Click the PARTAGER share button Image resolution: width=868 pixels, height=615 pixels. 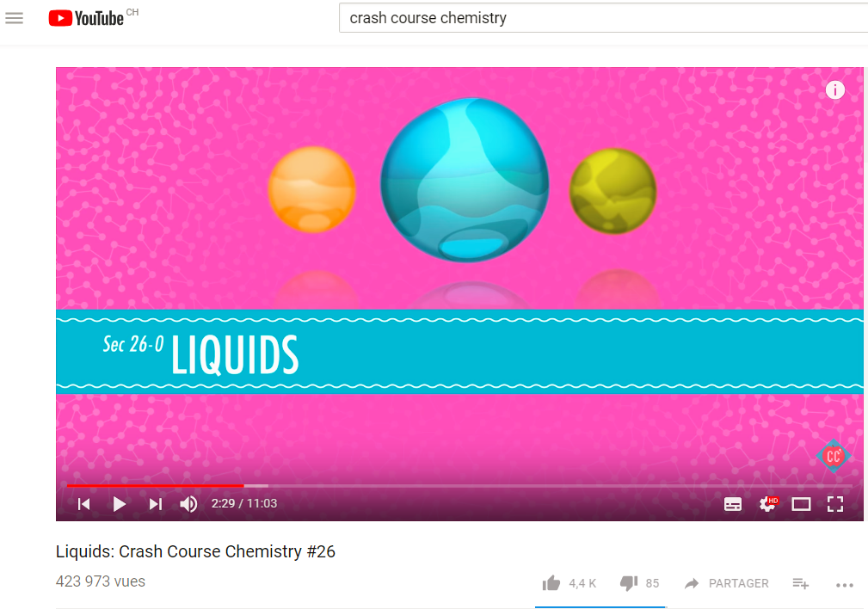click(726, 583)
